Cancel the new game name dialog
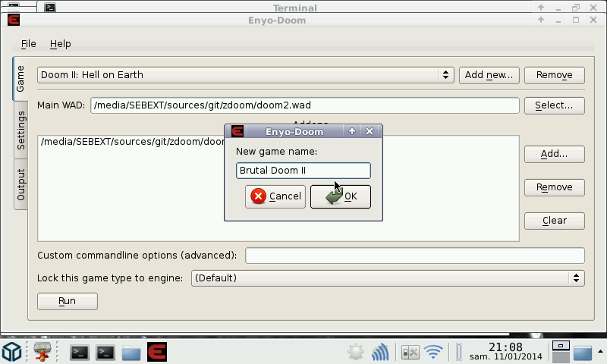This screenshot has width=607, height=364. click(275, 196)
